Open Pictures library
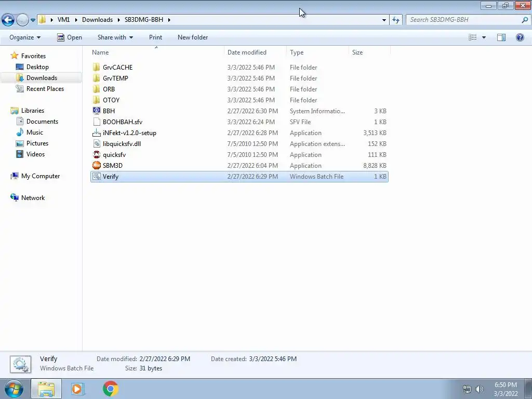Screen dimensions: 532x399 [37, 143]
